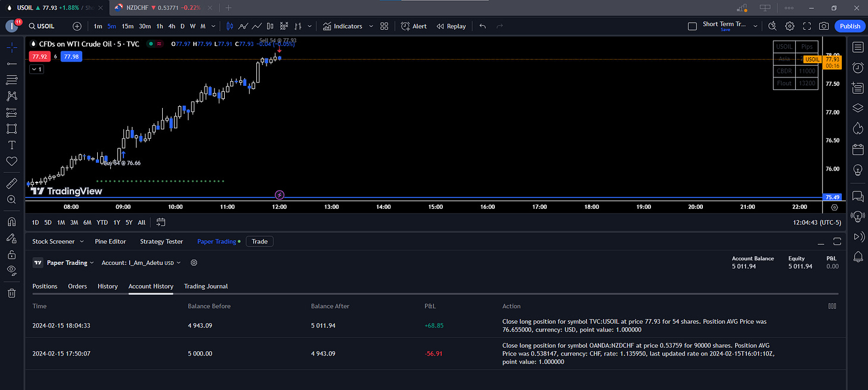Select the 1h interval
Screen dimensions: 868x390
[160, 26]
